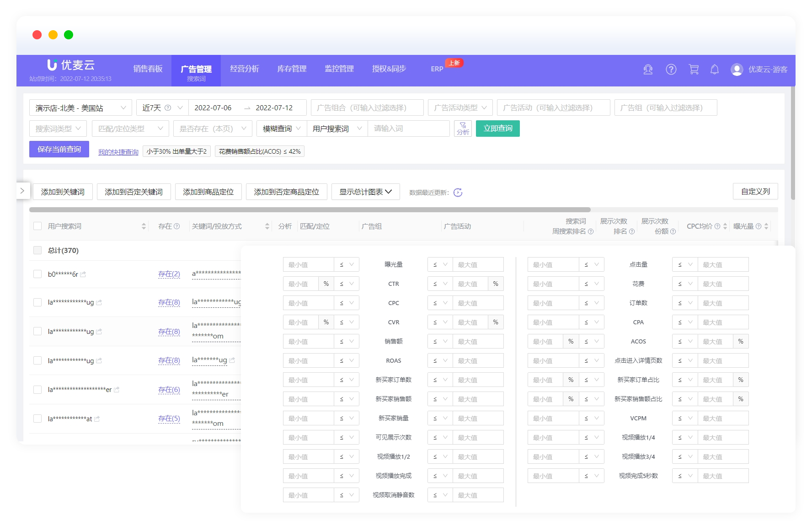Click the user avatar icon
This screenshot has height=526, width=812.
click(737, 70)
